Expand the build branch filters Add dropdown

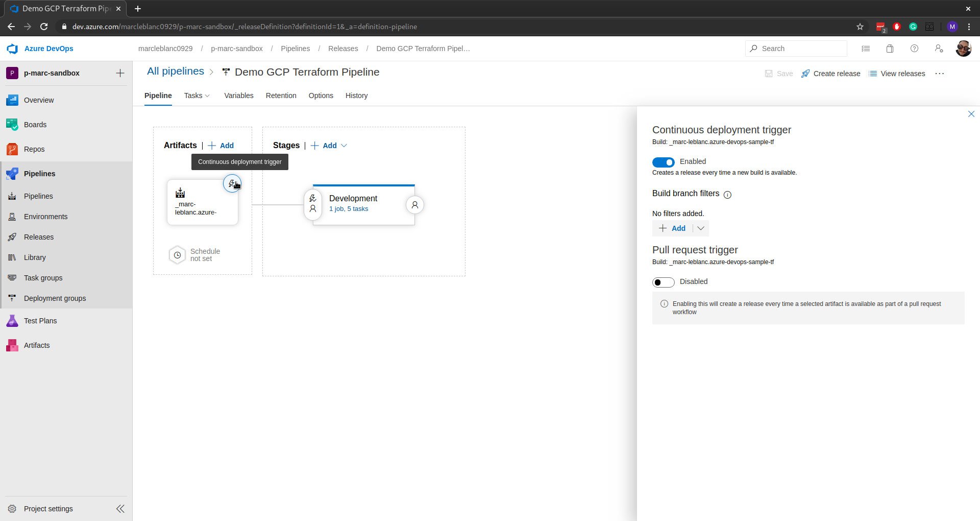700,228
